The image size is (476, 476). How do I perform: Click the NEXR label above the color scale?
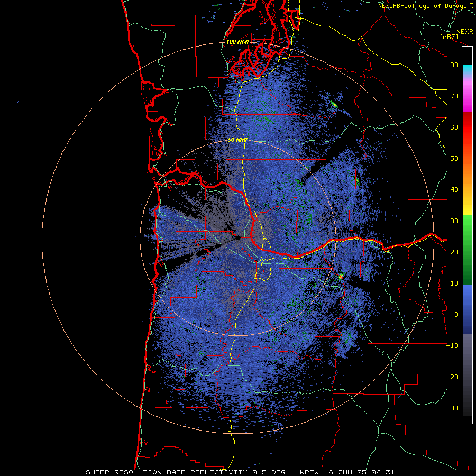point(465,32)
